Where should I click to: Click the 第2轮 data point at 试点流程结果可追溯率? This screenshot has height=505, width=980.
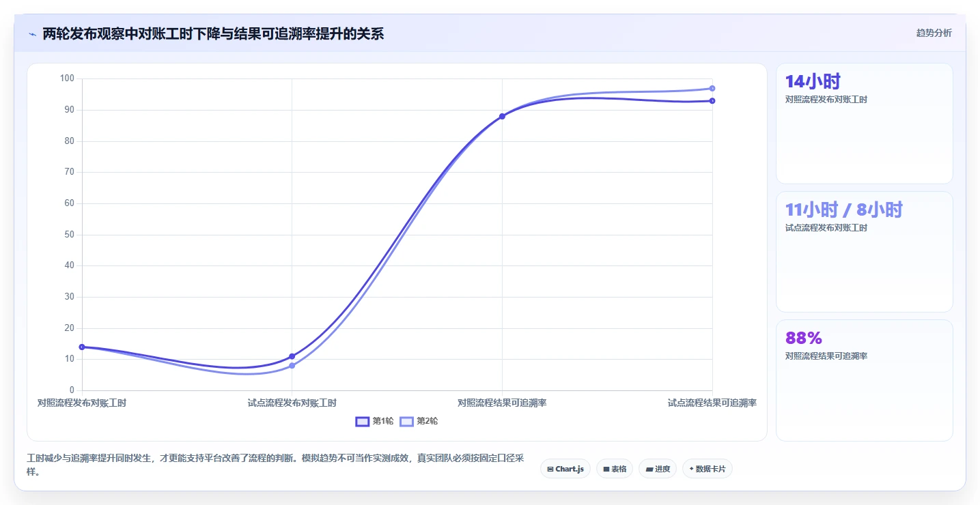(x=712, y=88)
